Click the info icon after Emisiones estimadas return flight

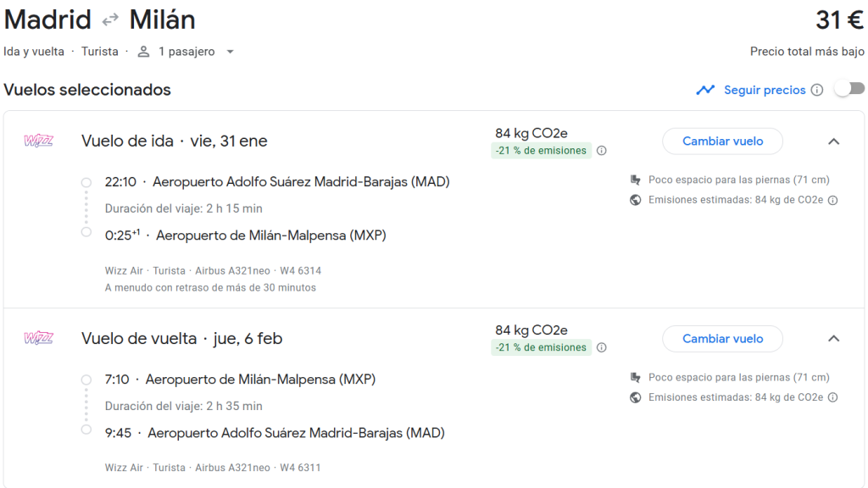[832, 396]
